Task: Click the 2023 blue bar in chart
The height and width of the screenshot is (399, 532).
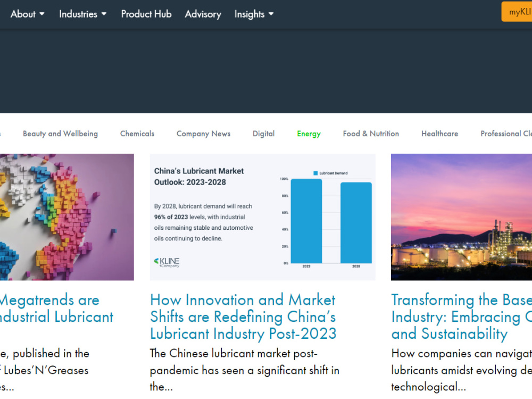Action: (306, 221)
